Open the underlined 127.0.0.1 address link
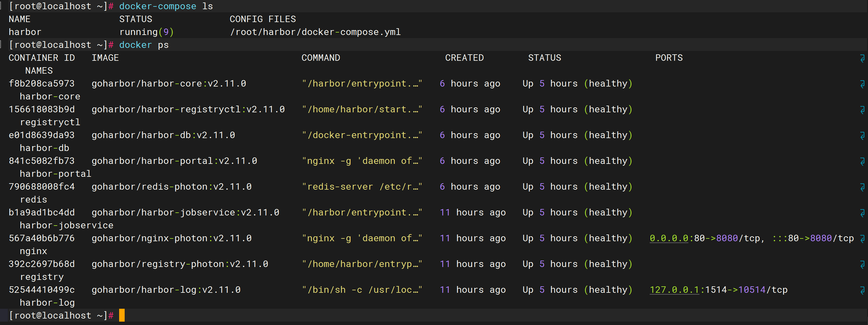The width and height of the screenshot is (868, 325). pos(674,290)
